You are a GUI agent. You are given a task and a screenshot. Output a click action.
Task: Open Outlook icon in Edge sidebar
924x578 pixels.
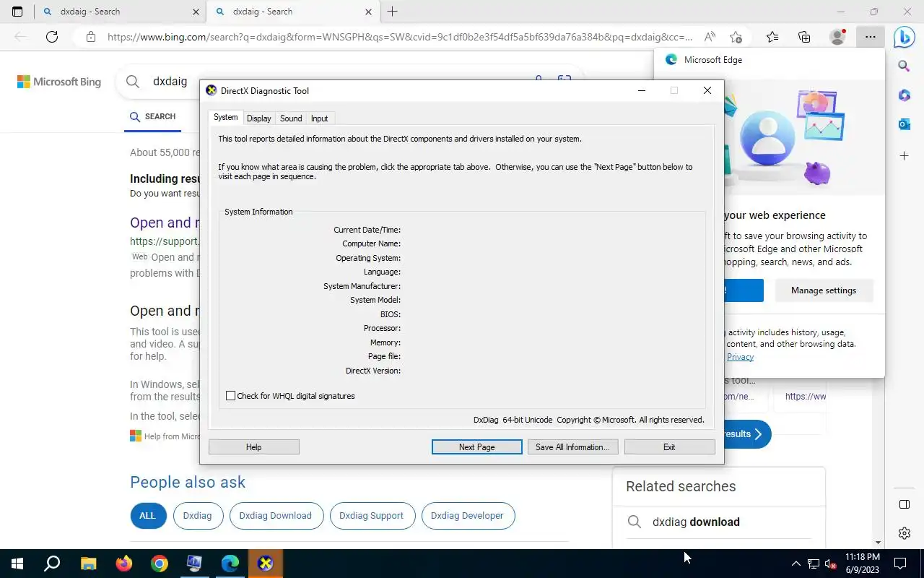904,124
